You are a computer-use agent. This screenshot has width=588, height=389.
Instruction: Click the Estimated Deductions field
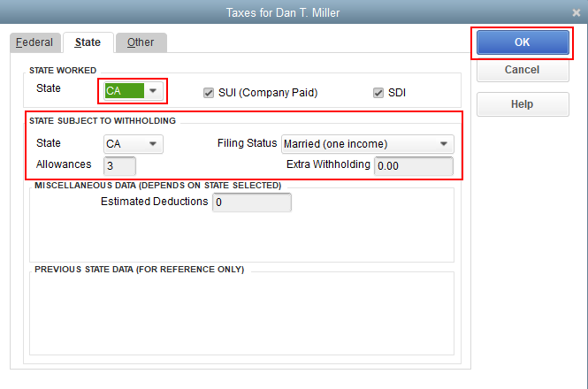click(252, 202)
